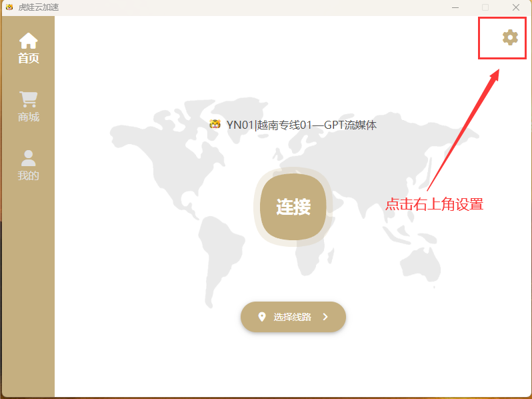Click the tiger app icon in title bar

click(9, 7)
